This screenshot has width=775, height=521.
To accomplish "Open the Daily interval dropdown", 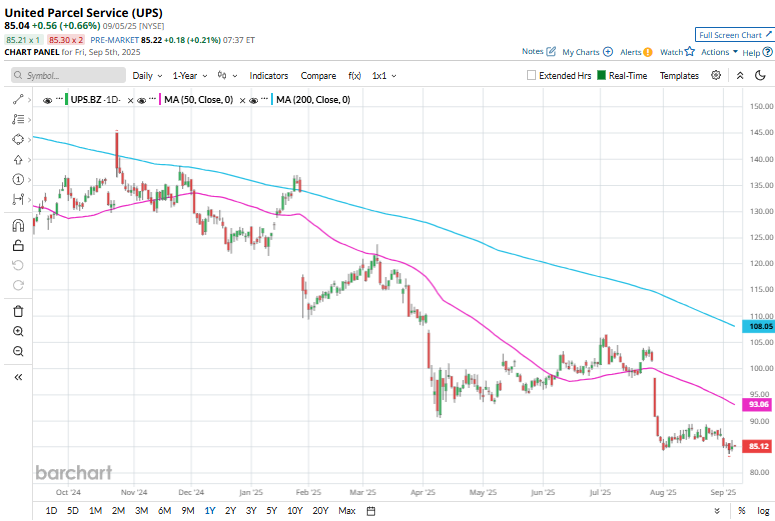I will 147,76.
